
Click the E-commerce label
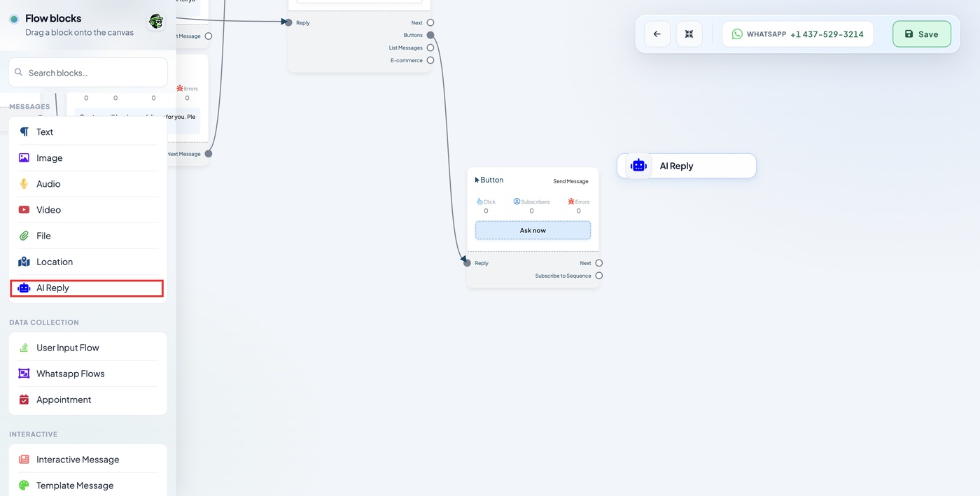click(x=407, y=60)
